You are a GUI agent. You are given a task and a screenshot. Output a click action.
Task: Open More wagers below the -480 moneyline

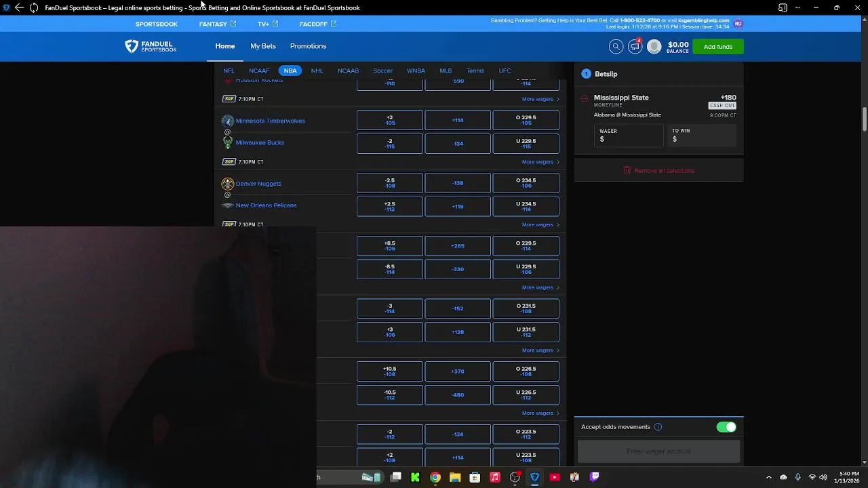tap(540, 413)
